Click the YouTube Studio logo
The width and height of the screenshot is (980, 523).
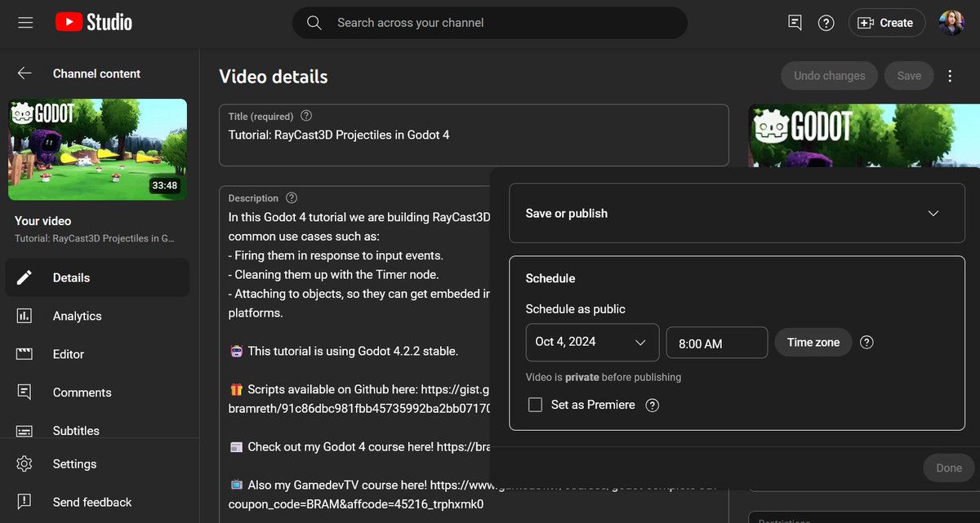[93, 23]
